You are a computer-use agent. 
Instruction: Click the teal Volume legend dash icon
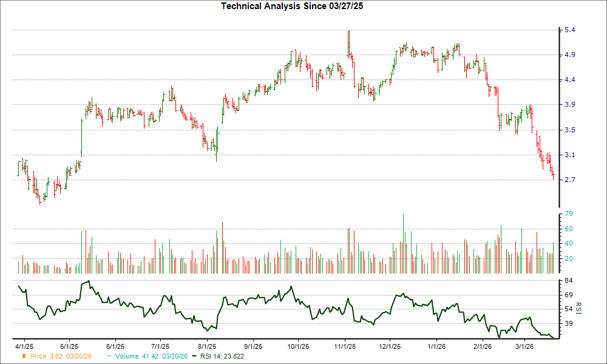pyautogui.click(x=110, y=357)
